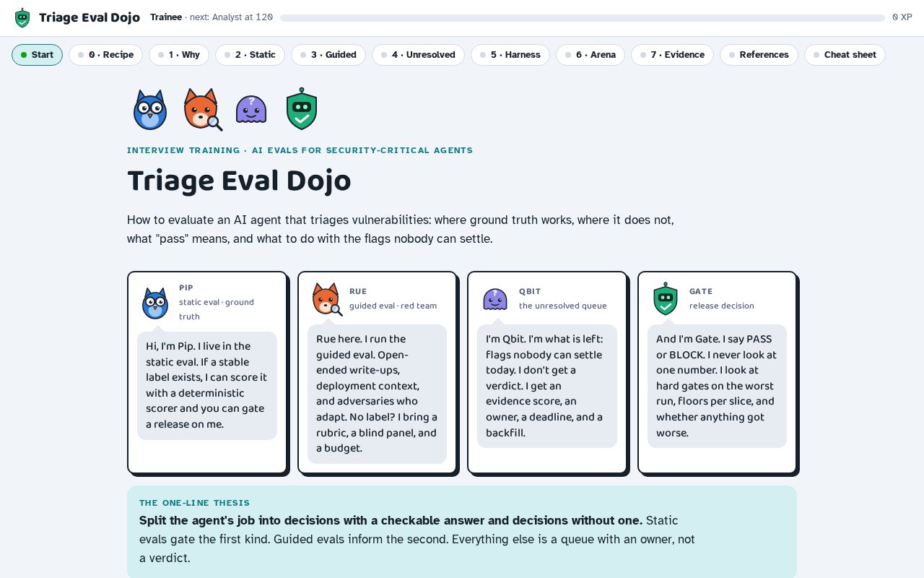Click "guided eval · red team" caption

coord(393,306)
